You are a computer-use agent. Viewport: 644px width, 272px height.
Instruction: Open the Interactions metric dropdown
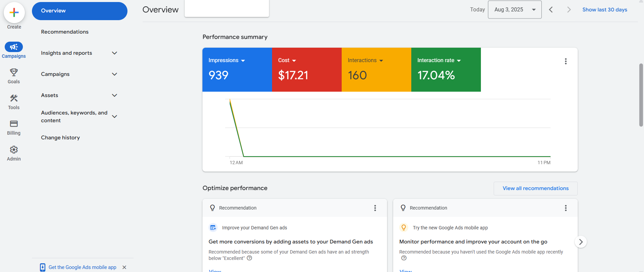coord(366,60)
